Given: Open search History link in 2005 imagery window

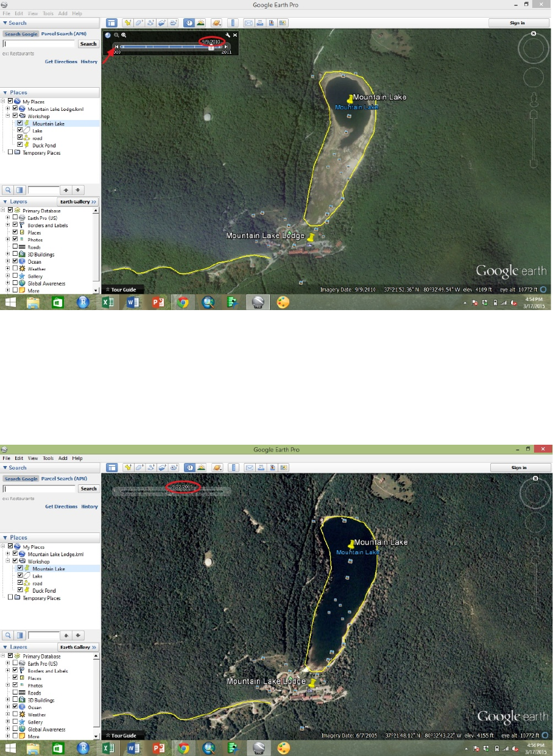Looking at the screenshot, I should 89,507.
